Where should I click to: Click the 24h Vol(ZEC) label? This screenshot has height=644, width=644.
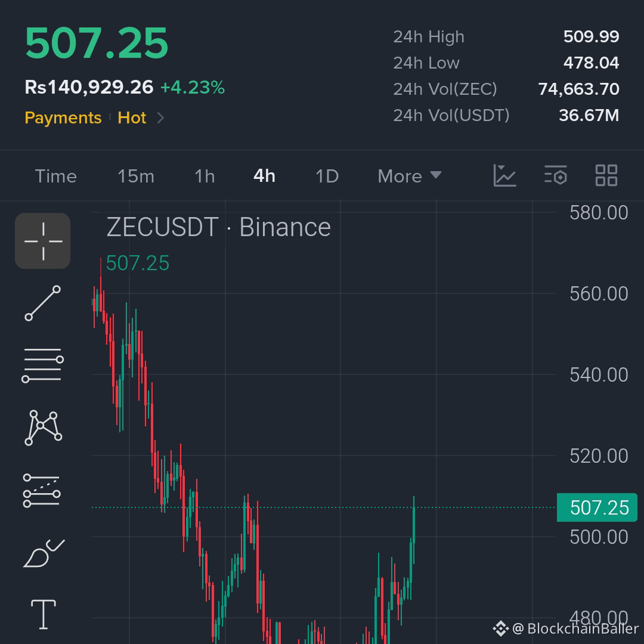coord(445,89)
